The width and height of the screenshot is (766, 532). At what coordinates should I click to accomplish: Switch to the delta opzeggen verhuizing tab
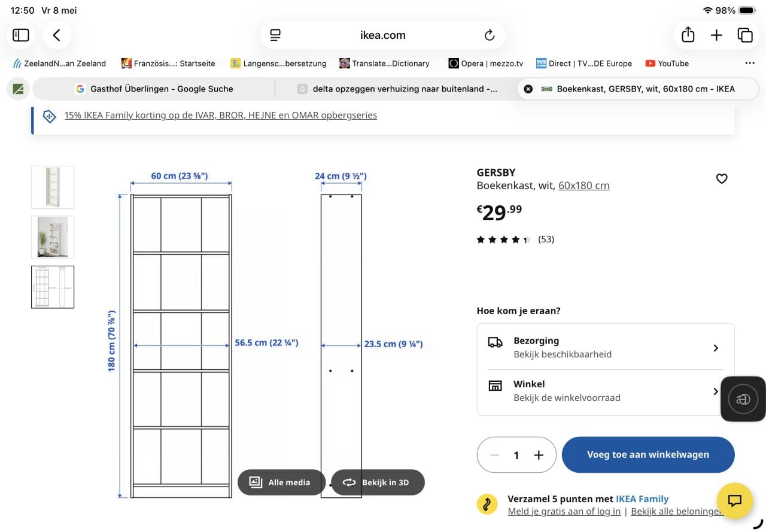(x=396, y=89)
